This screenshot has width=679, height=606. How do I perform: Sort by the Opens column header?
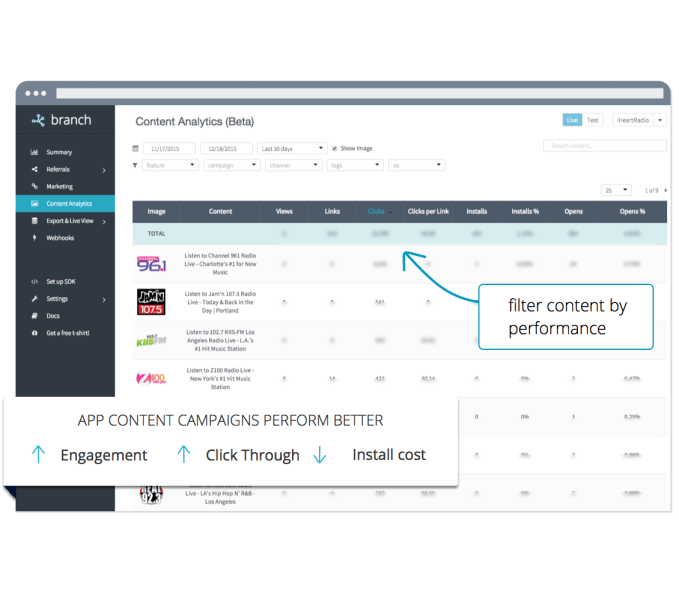pos(573,211)
